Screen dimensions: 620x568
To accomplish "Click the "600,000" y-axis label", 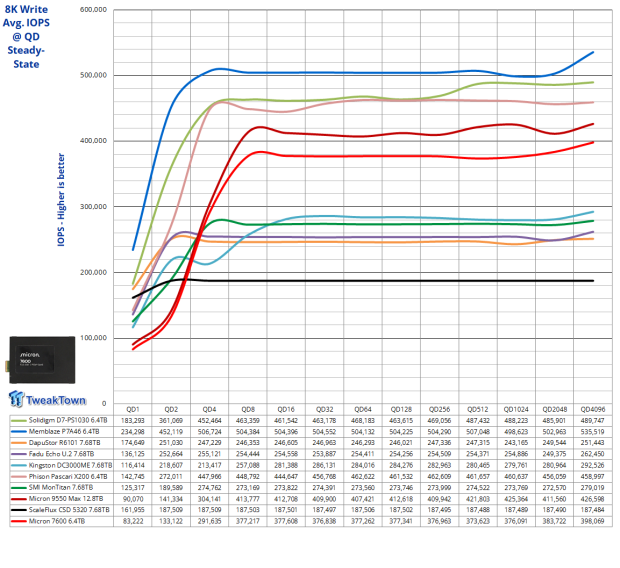I will pos(93,9).
